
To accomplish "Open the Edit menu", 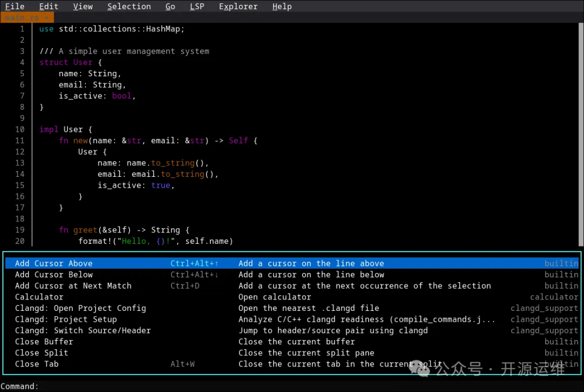I will click(49, 6).
